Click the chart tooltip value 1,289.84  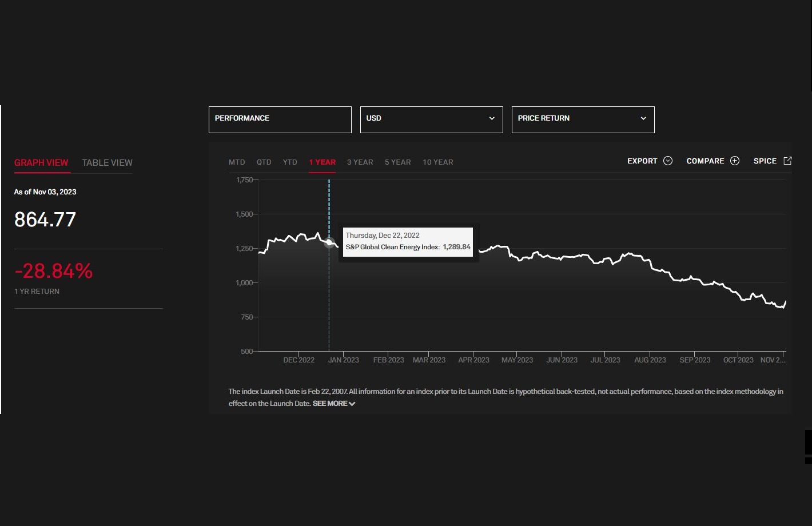coord(457,247)
